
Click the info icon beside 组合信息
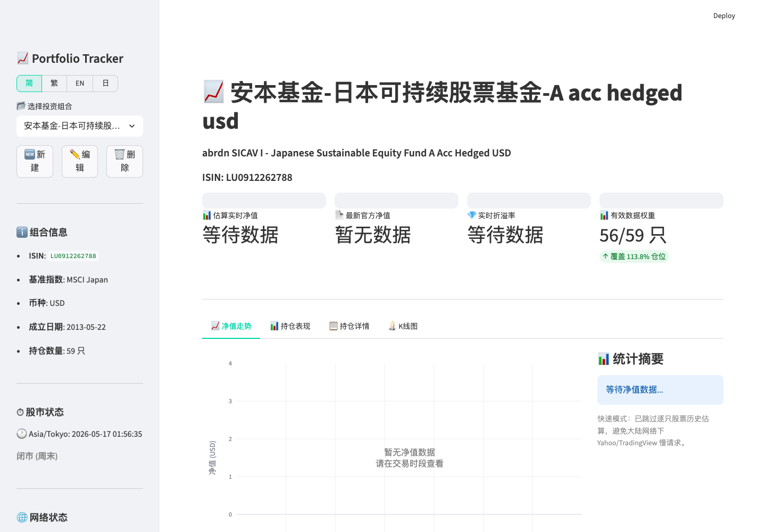tap(22, 232)
